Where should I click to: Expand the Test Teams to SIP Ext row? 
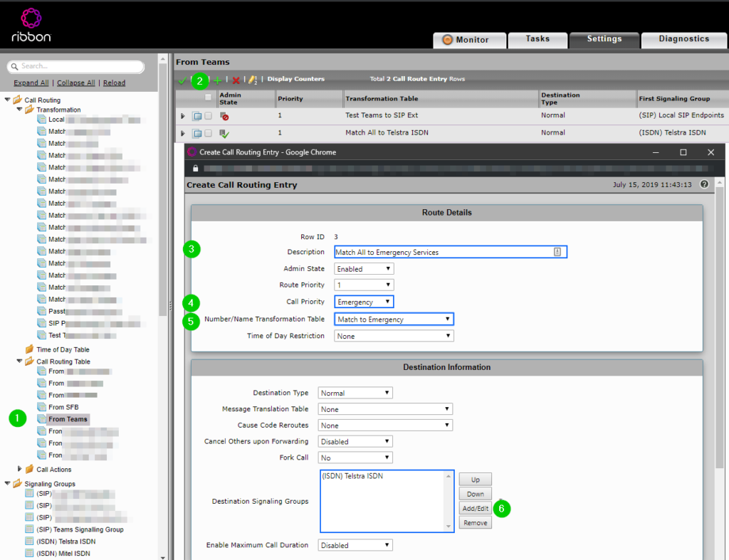(183, 116)
